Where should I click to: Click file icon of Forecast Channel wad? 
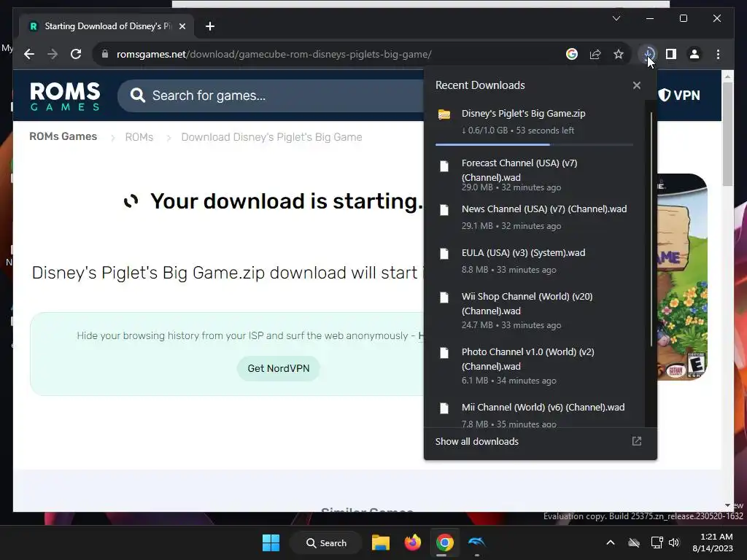point(444,166)
